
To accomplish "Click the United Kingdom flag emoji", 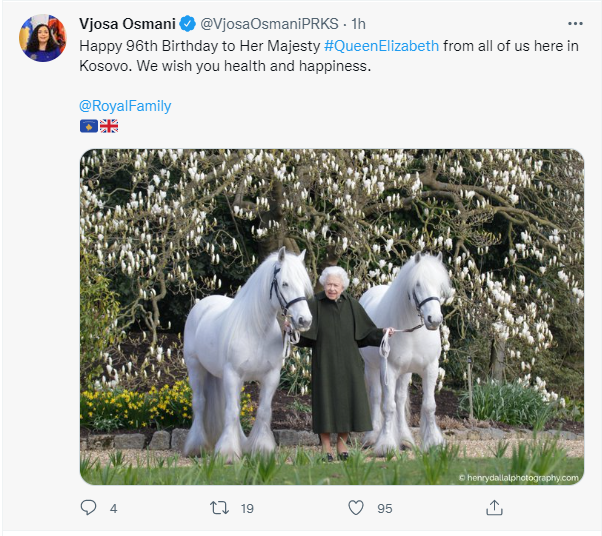I will pyautogui.click(x=108, y=126).
